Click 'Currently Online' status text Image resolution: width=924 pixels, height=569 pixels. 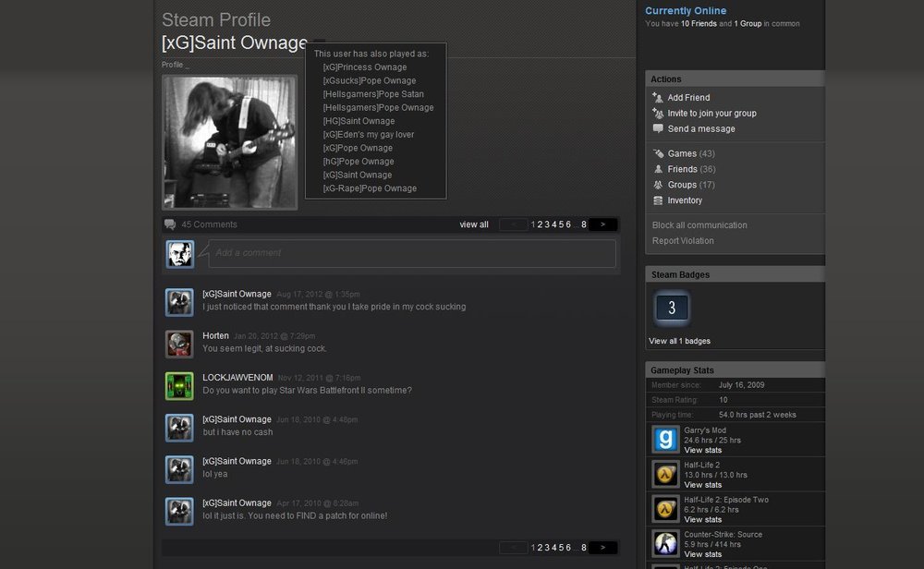click(686, 10)
